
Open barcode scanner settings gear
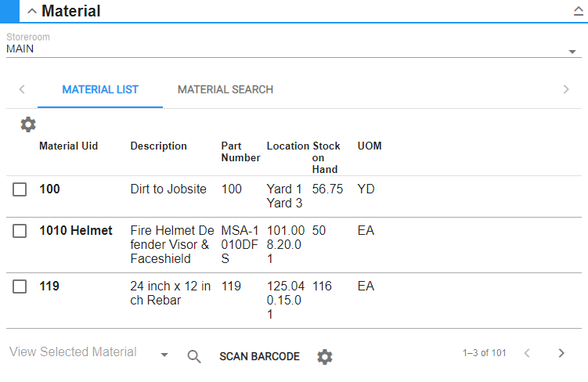pos(325,356)
